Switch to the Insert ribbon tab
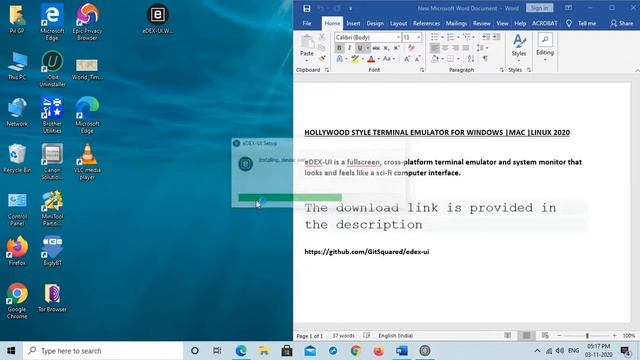640x360 pixels. (353, 24)
